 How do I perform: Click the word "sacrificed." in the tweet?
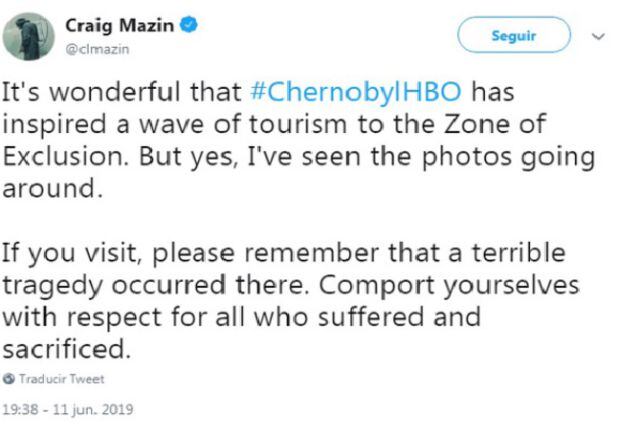66,349
